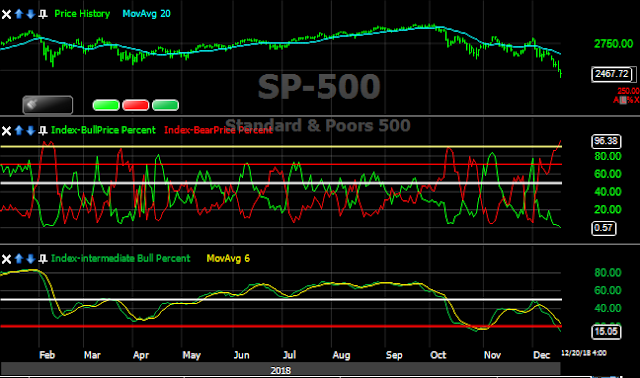This screenshot has width=640, height=378.
Task: Click the 12/20/18 4:00 timestamp
Action: point(584,353)
